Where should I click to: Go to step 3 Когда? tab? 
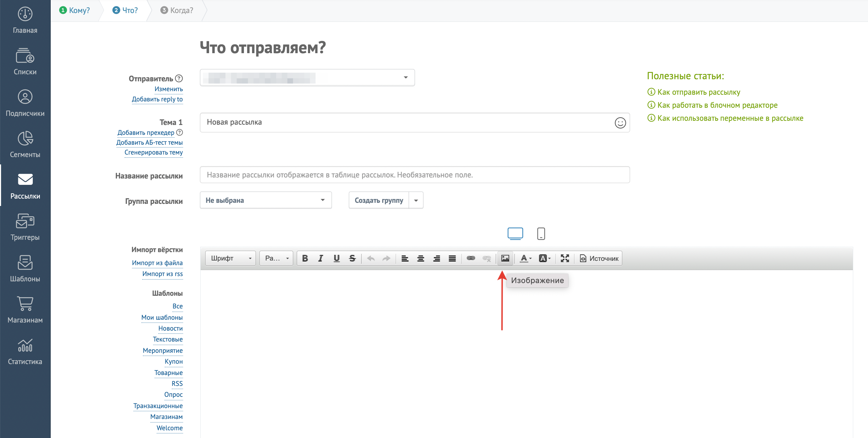coord(177,10)
